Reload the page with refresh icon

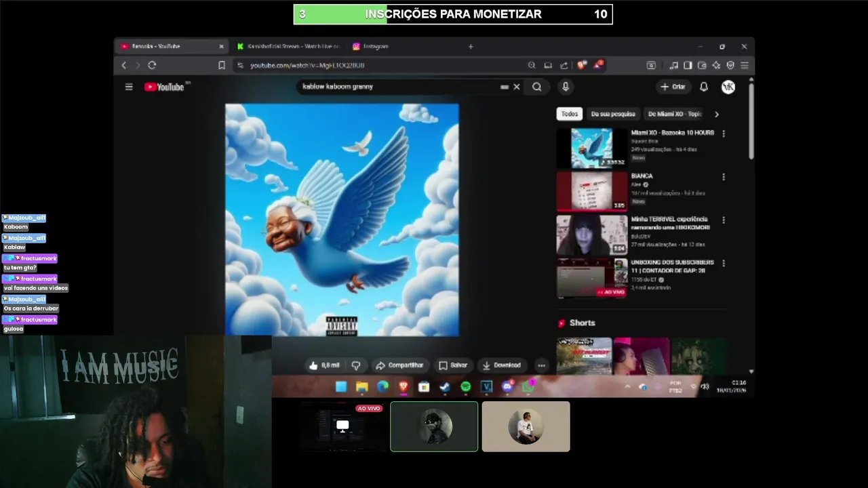coord(152,65)
